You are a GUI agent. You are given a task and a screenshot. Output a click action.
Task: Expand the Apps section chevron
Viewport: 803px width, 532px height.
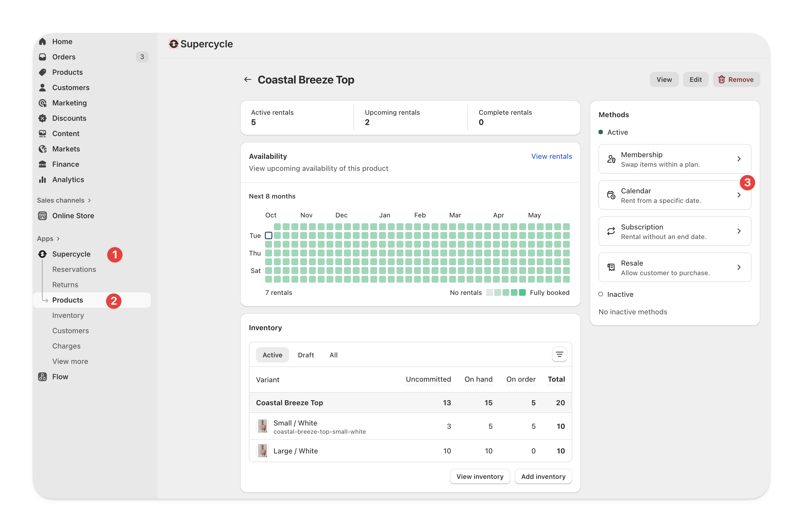58,238
